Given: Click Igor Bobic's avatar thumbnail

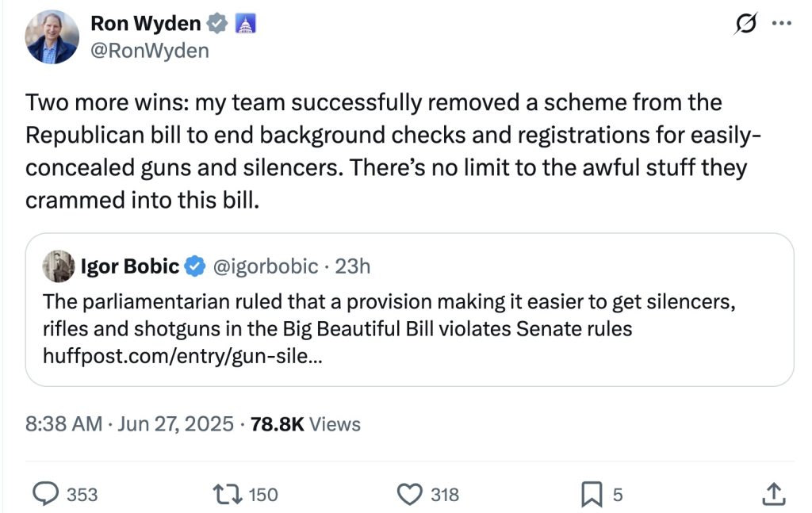Looking at the screenshot, I should tap(58, 266).
